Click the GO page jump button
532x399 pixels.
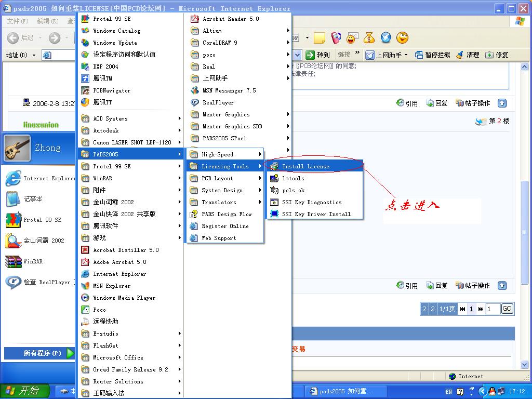(x=507, y=309)
